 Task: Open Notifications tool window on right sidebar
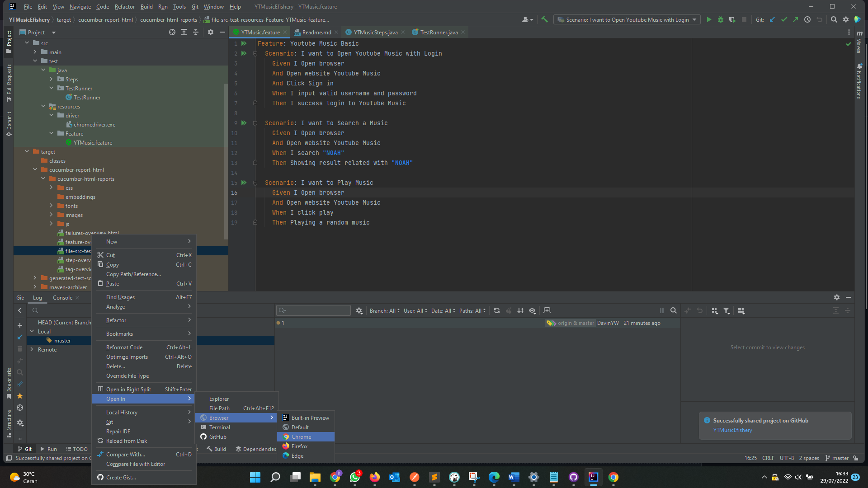[x=859, y=81]
